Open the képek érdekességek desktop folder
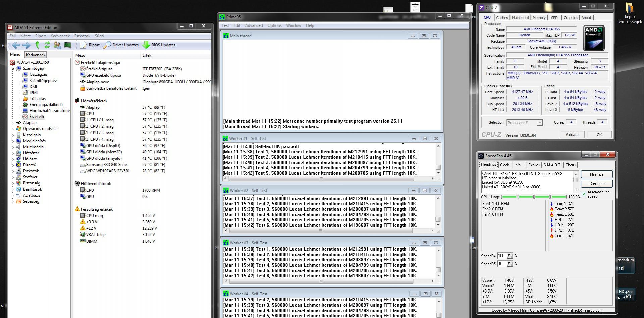644x318 pixels. click(x=630, y=14)
